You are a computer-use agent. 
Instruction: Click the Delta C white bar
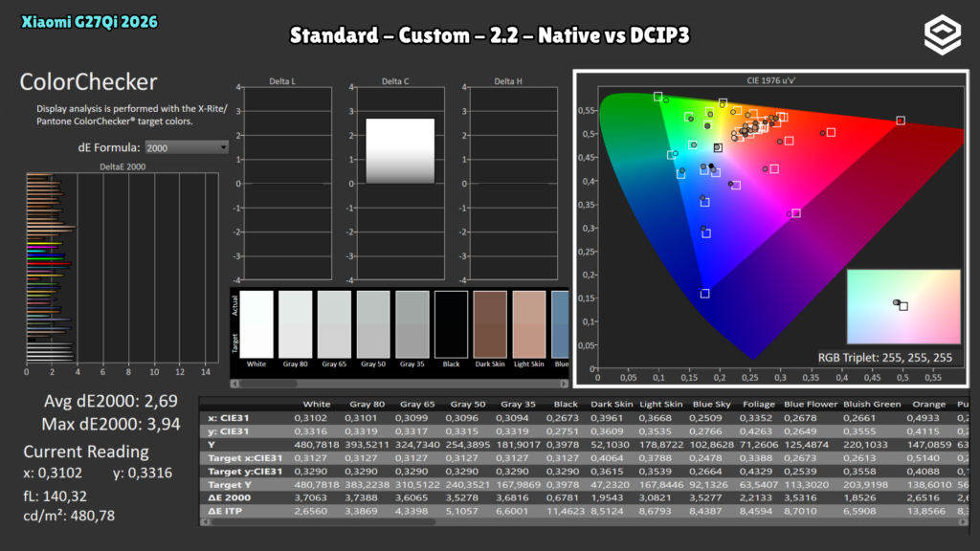click(x=400, y=150)
